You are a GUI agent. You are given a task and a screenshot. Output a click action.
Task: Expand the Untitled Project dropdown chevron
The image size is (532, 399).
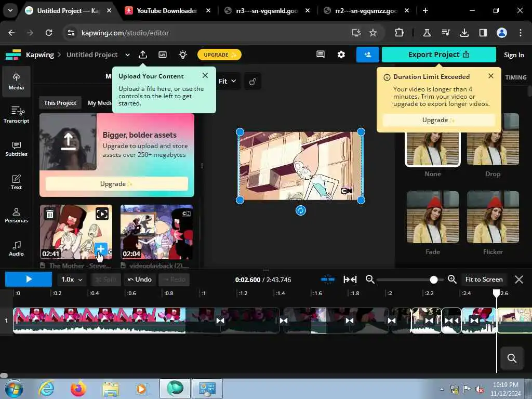[128, 55]
